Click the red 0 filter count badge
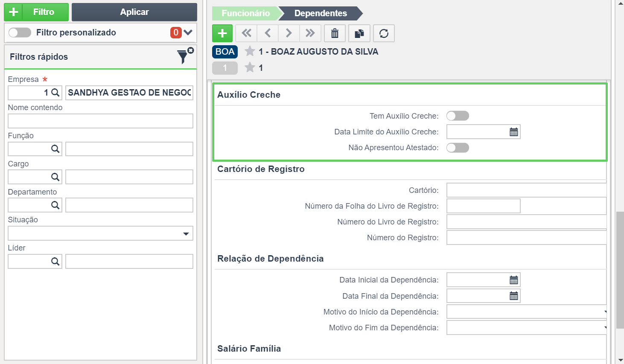The width and height of the screenshot is (624, 364). pyautogui.click(x=176, y=32)
